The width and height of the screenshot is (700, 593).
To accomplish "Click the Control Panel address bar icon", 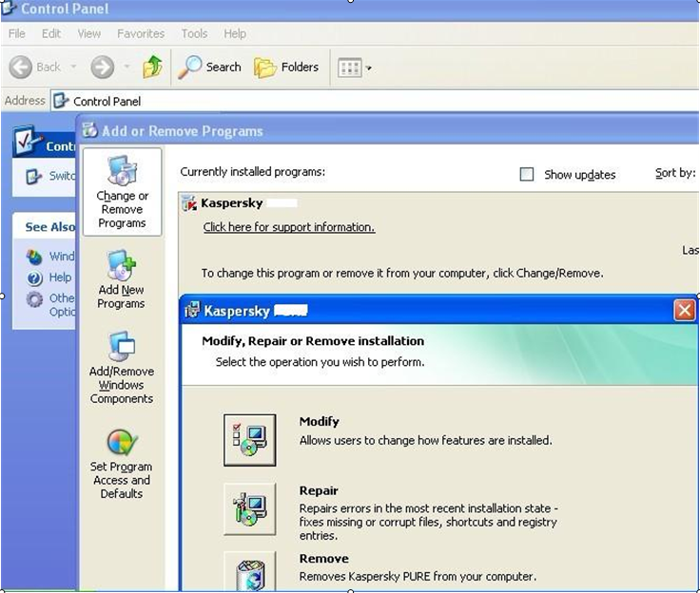I will click(x=61, y=101).
